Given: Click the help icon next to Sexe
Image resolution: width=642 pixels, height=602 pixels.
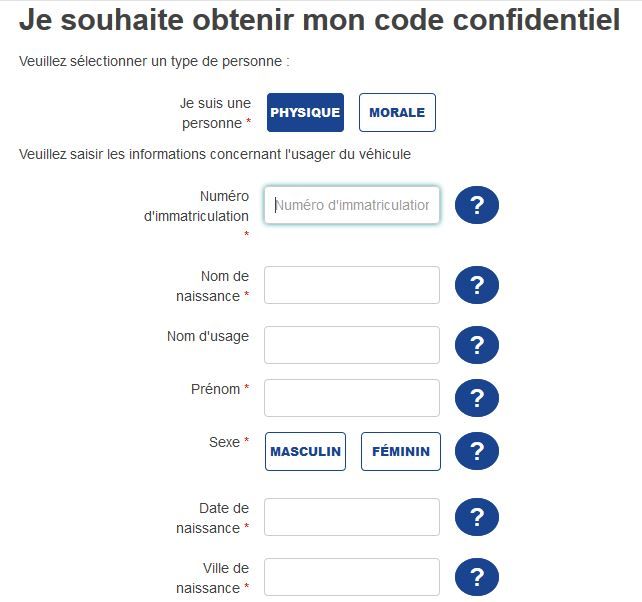Looking at the screenshot, I should tap(477, 451).
